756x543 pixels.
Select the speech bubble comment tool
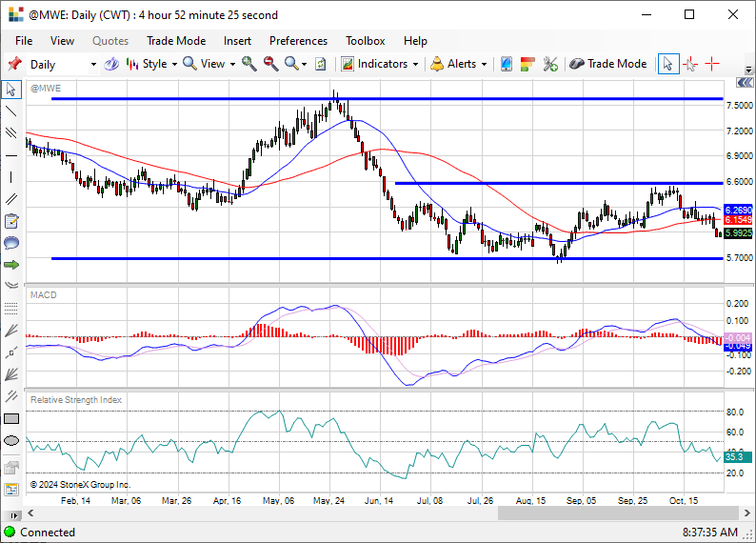pos(11,243)
